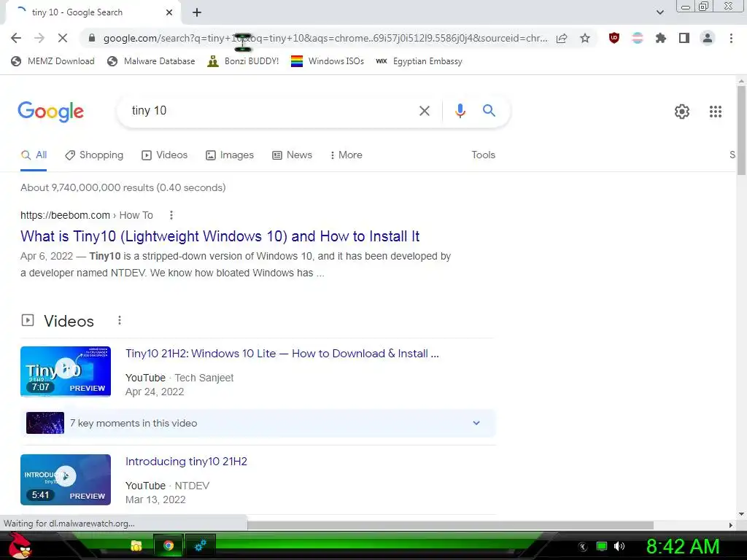747x560 pixels.
Task: Click the gears app taskbar icon
Action: (x=201, y=545)
